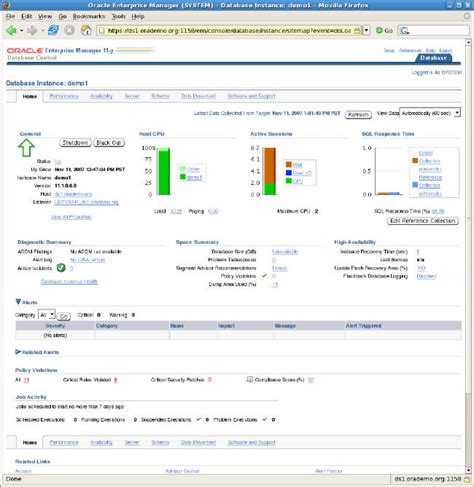The height and width of the screenshot is (487, 474).
Task: Expand the Related Alerts section
Action: coord(18,352)
